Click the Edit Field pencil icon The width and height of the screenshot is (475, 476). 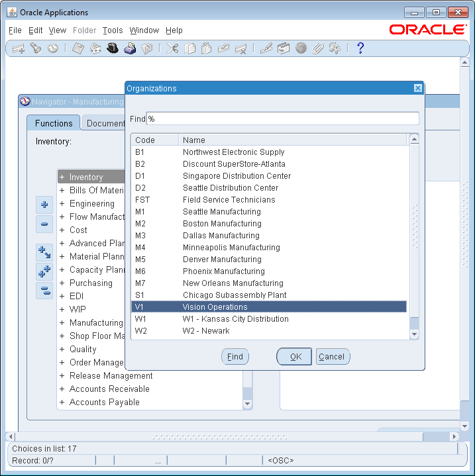coord(266,48)
